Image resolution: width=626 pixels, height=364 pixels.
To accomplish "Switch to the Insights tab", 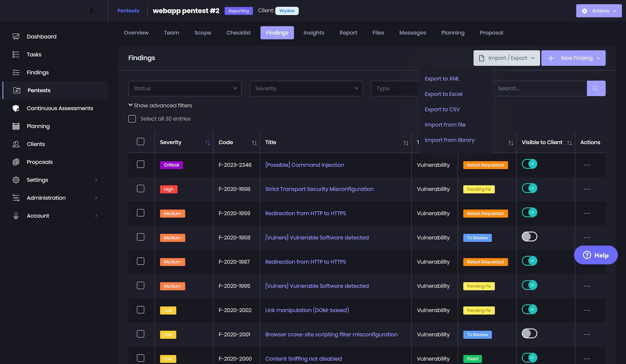I will tap(314, 33).
